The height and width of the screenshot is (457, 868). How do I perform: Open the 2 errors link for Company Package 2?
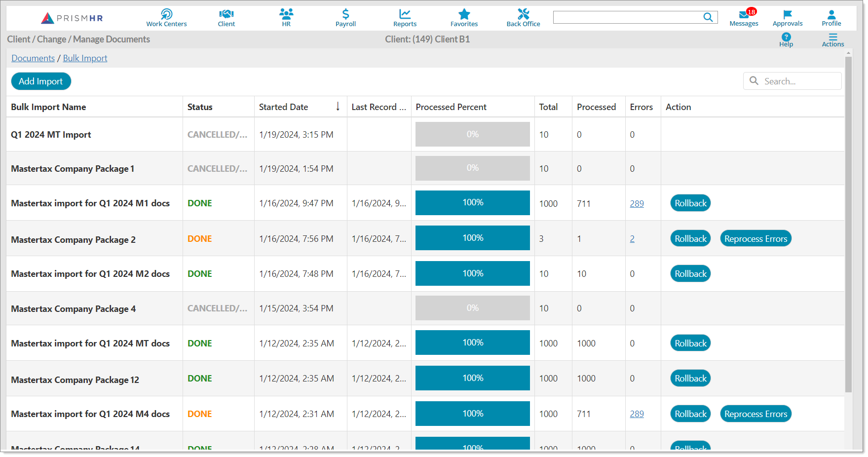pyautogui.click(x=632, y=239)
